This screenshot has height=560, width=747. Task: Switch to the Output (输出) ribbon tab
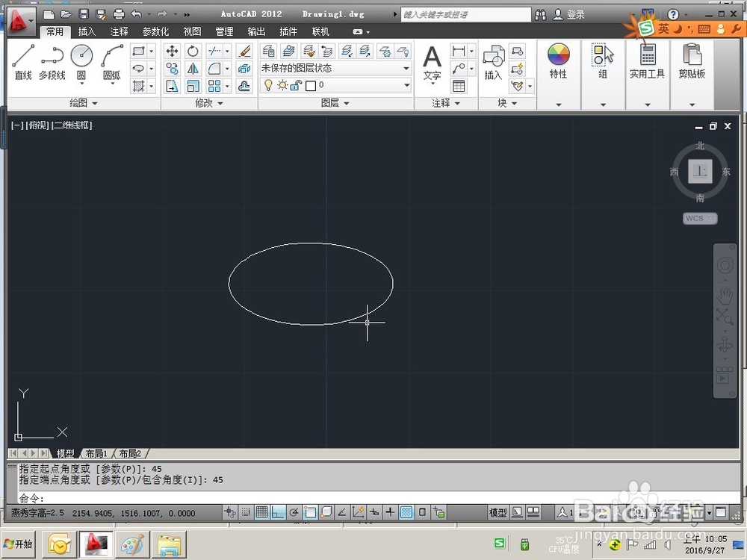256,31
